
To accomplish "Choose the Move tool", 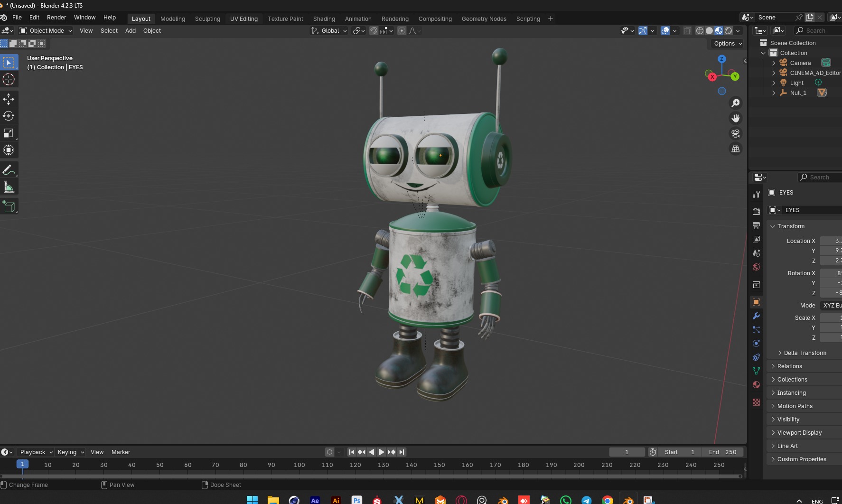I will tap(9, 99).
